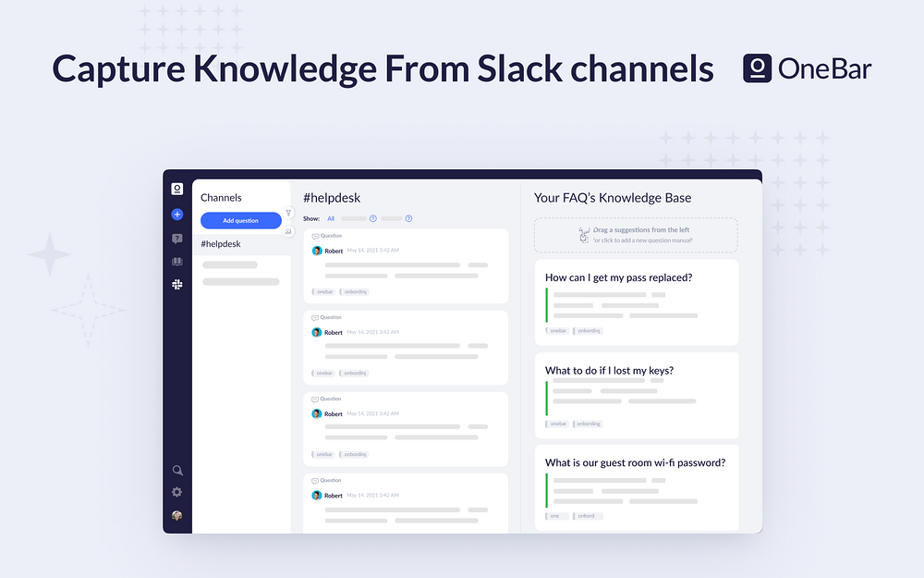
Task: Click the 'Show:' label above the question list
Action: pyautogui.click(x=311, y=219)
